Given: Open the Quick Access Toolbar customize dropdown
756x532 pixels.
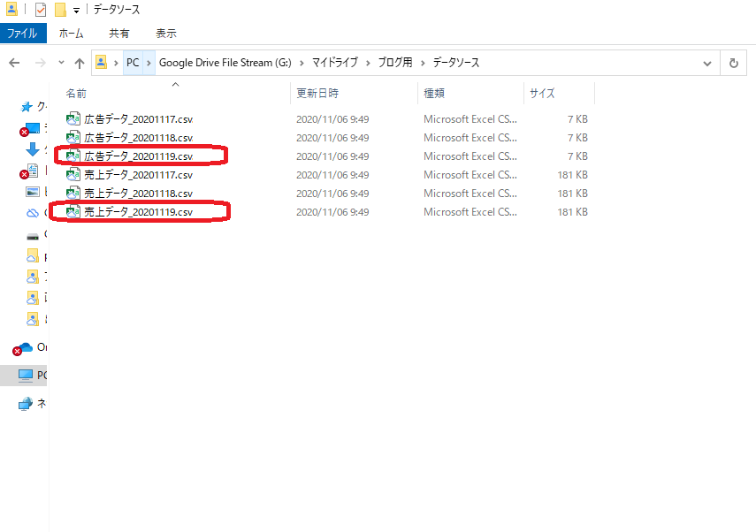Looking at the screenshot, I should (x=76, y=10).
